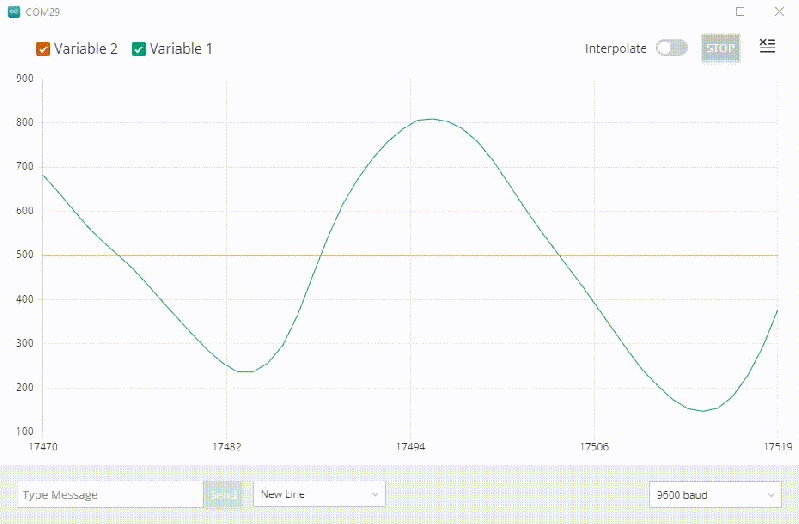Uncheck the Variable 2 checkbox
Screen dimensions: 799x524
(x=43, y=49)
